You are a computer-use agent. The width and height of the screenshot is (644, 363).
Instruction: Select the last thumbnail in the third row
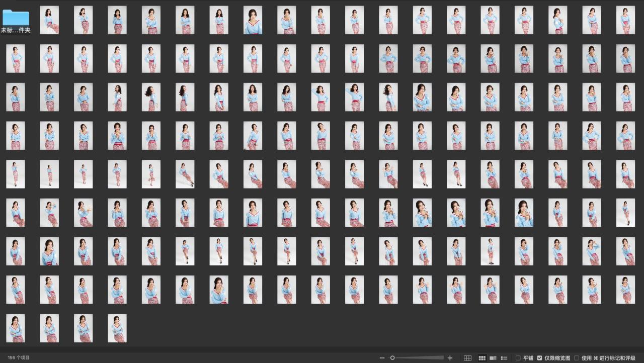[x=625, y=97]
